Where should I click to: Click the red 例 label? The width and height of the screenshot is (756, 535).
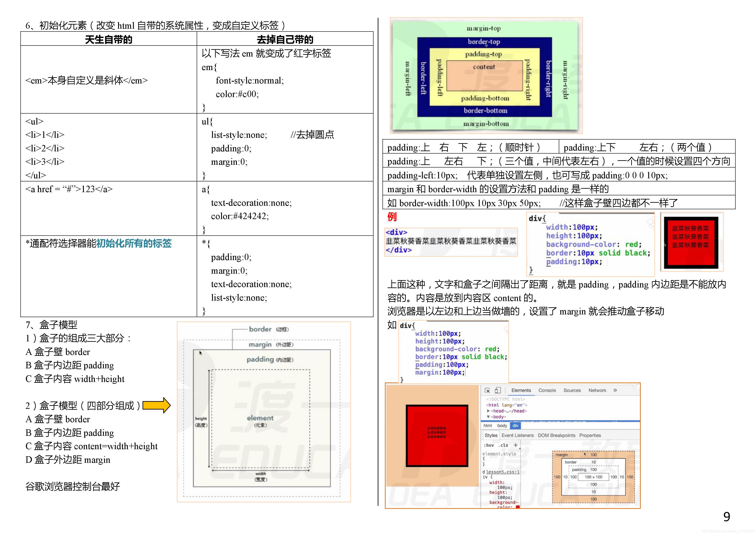(x=392, y=217)
